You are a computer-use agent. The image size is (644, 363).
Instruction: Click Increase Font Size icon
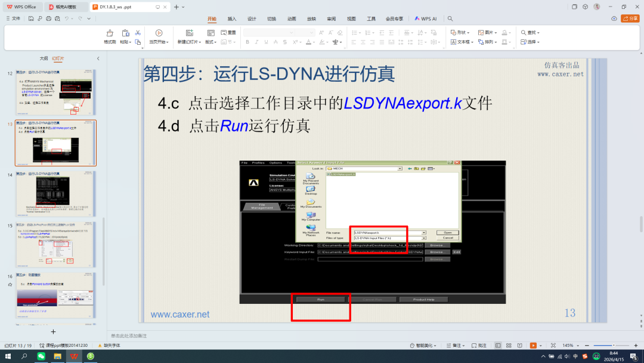click(x=321, y=32)
